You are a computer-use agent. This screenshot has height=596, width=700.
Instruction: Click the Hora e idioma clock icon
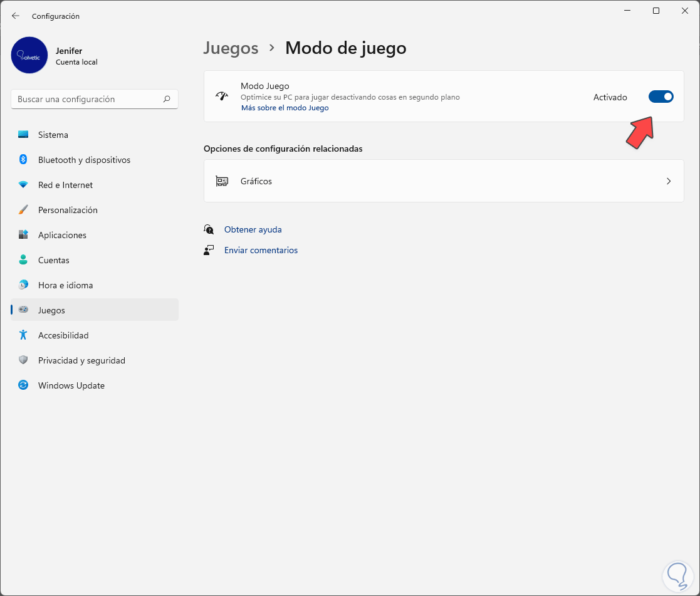(x=23, y=285)
